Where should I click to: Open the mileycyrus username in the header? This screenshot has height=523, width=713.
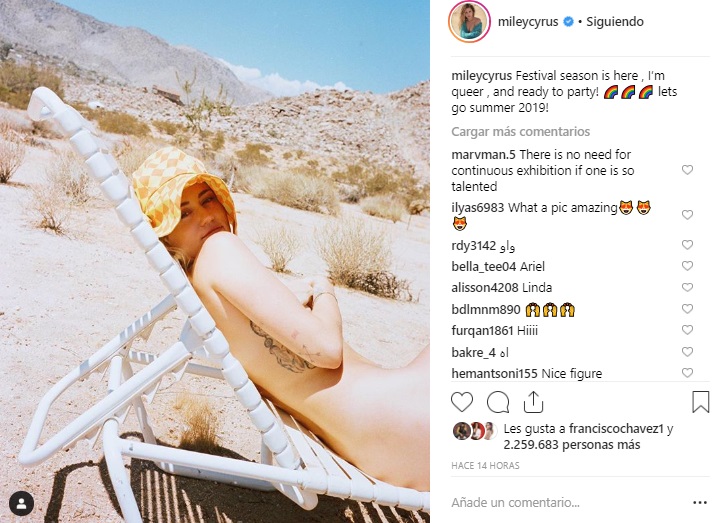pos(527,22)
